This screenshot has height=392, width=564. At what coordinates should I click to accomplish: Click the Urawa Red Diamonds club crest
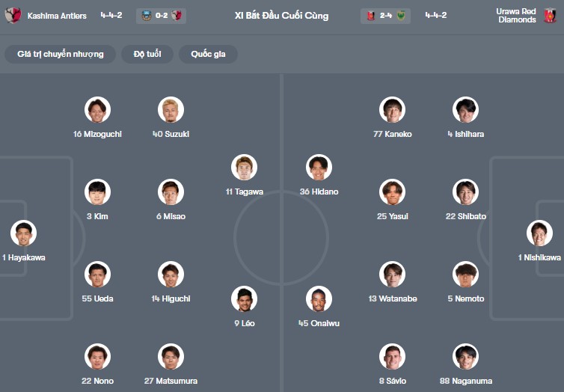click(550, 16)
